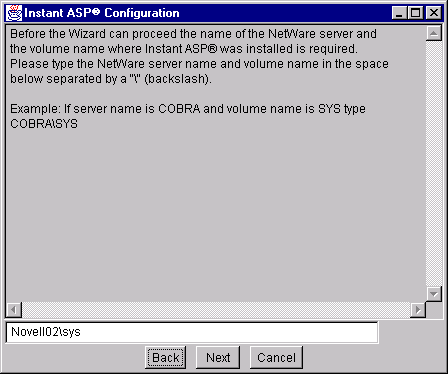
Task: Click the line starting "the volume name where"
Action: point(184,49)
